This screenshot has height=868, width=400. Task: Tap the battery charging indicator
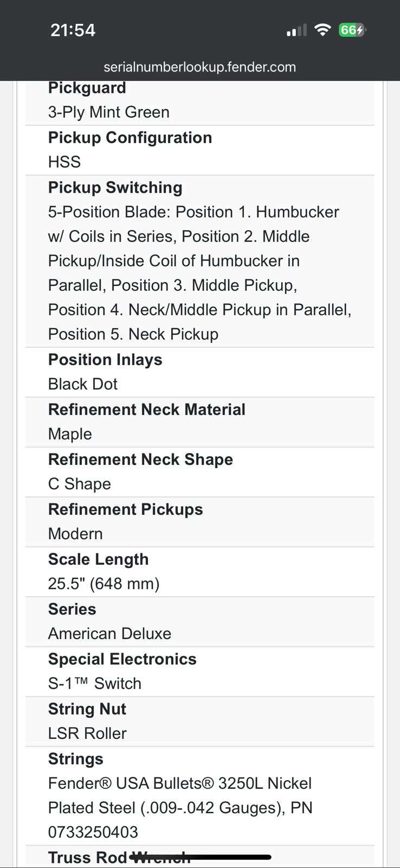click(352, 30)
